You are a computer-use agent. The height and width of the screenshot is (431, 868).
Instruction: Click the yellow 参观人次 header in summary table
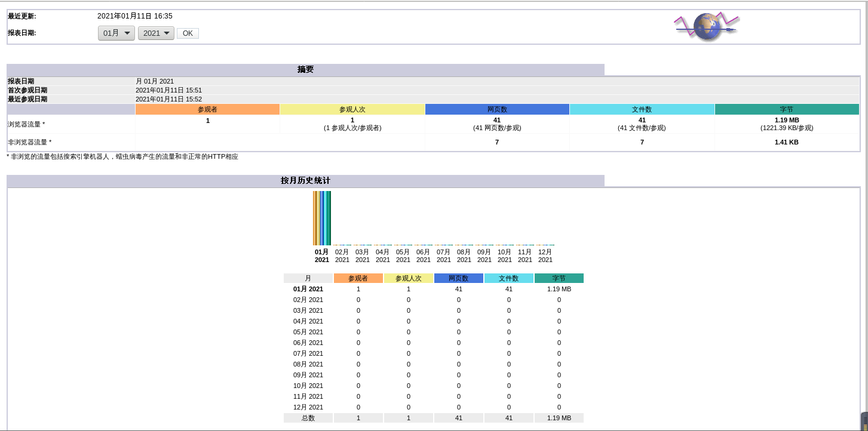(352, 109)
